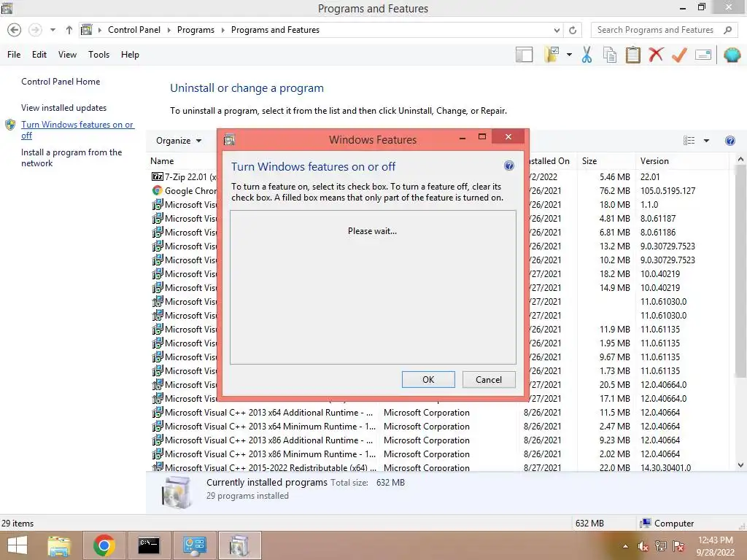The width and height of the screenshot is (747, 560).
Task: Click the search magnifier icon
Action: (x=727, y=30)
